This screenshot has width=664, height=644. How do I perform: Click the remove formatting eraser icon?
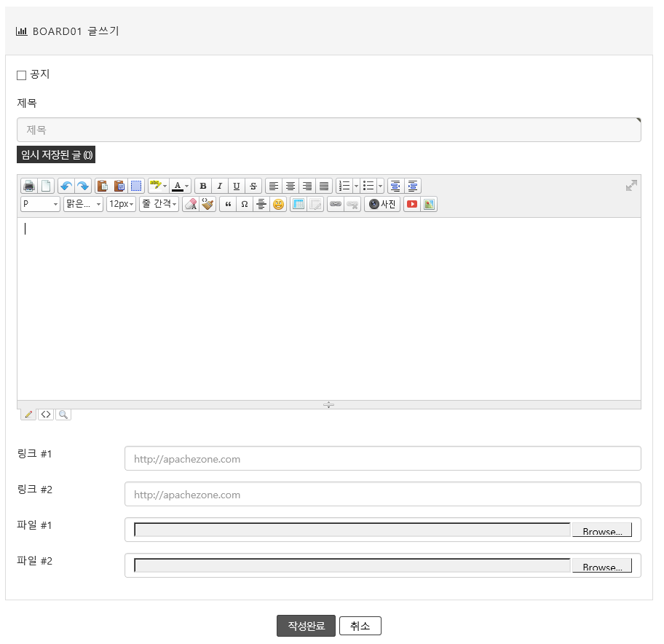click(191, 204)
